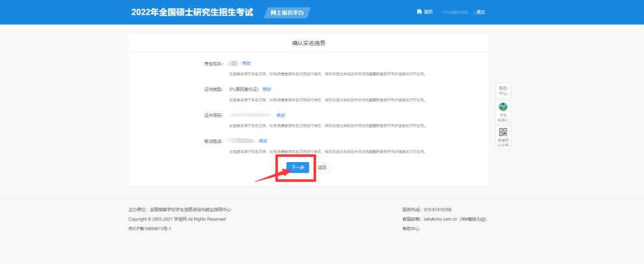This screenshot has width=644, height=264.
Task: Click 修改 next to 证件类型
Action: [x=267, y=89]
